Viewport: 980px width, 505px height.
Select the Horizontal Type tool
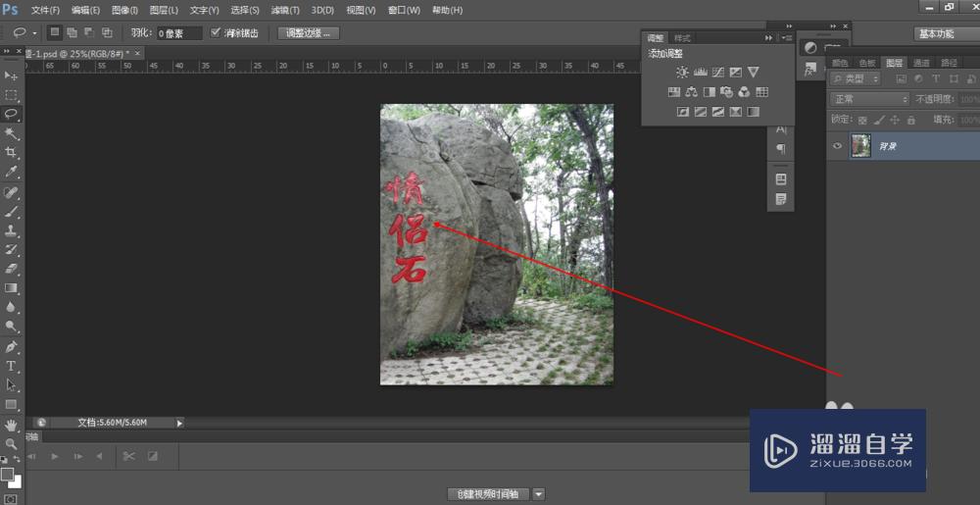(x=11, y=366)
